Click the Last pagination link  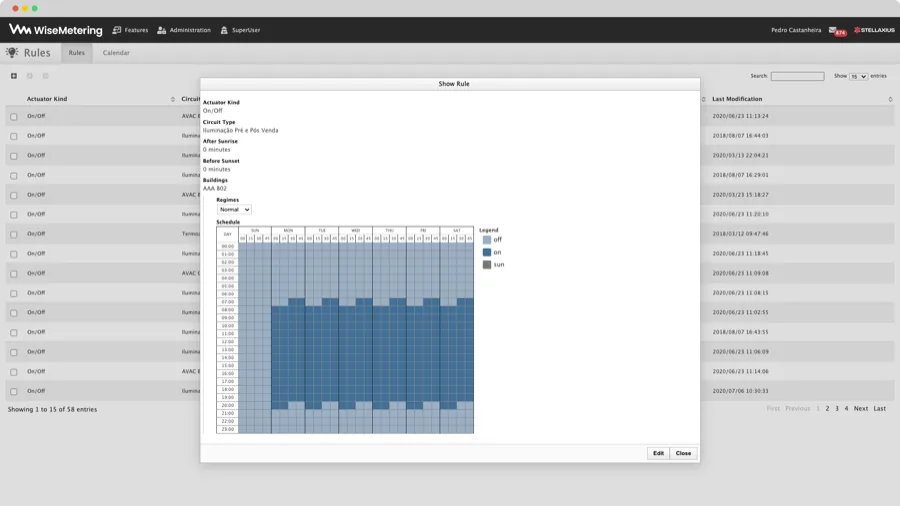pos(879,408)
